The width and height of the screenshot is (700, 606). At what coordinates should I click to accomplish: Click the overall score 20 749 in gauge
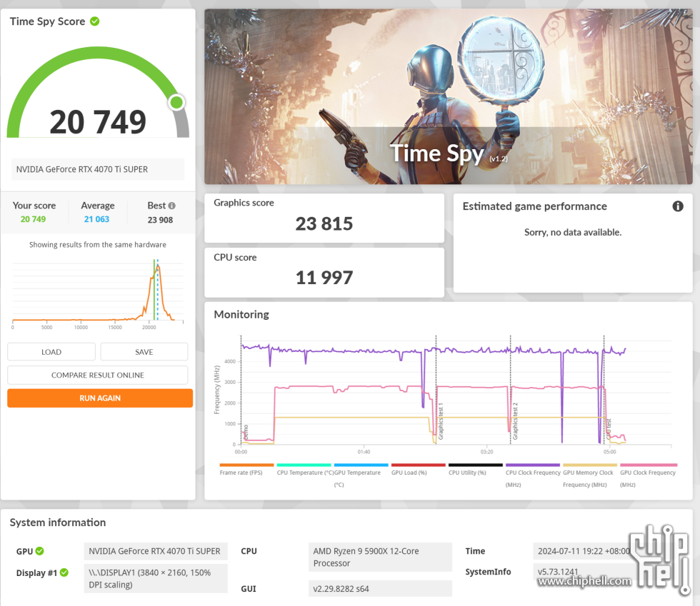pyautogui.click(x=98, y=122)
